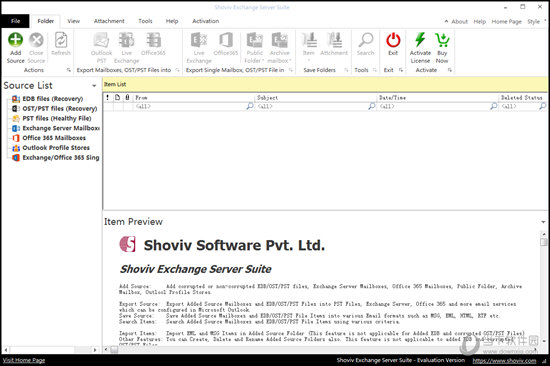
Task: Open the File menu
Action: [15, 21]
